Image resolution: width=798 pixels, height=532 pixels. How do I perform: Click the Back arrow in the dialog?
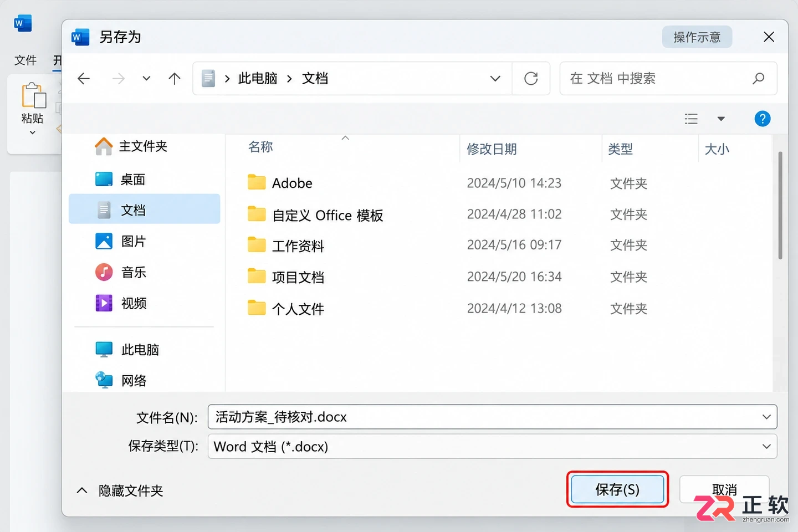84,79
